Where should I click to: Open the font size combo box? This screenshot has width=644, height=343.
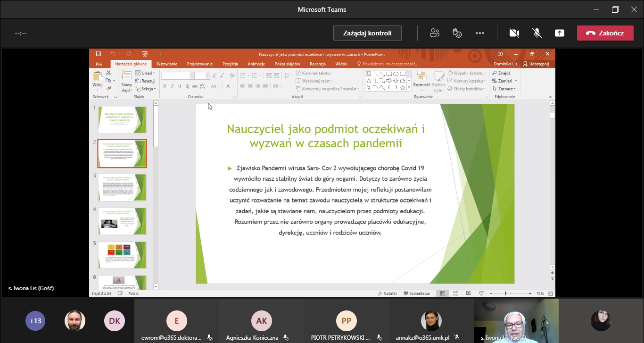point(202,75)
